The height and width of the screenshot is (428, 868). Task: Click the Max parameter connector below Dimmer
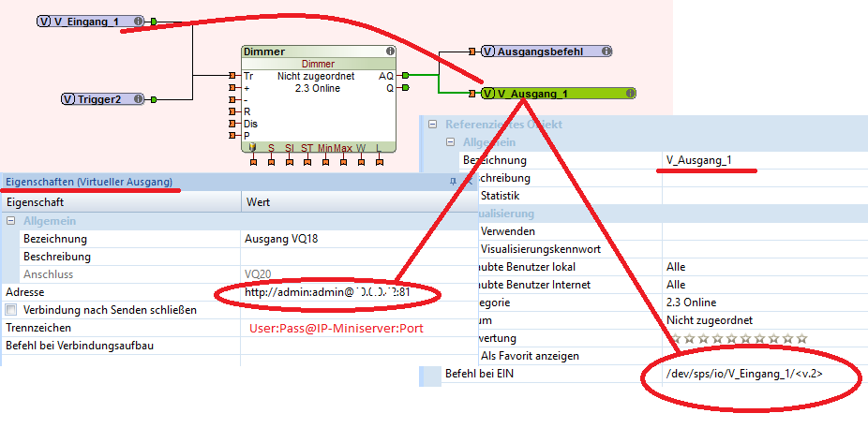[x=343, y=162]
